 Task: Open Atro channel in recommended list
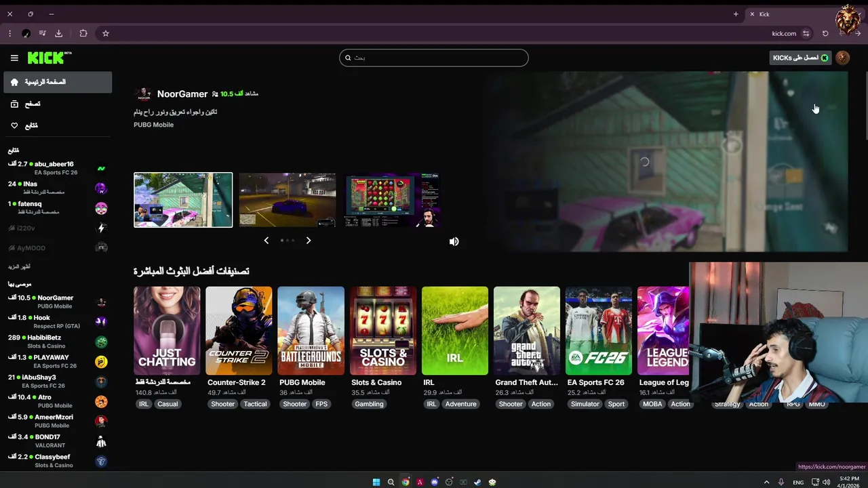[x=58, y=401]
